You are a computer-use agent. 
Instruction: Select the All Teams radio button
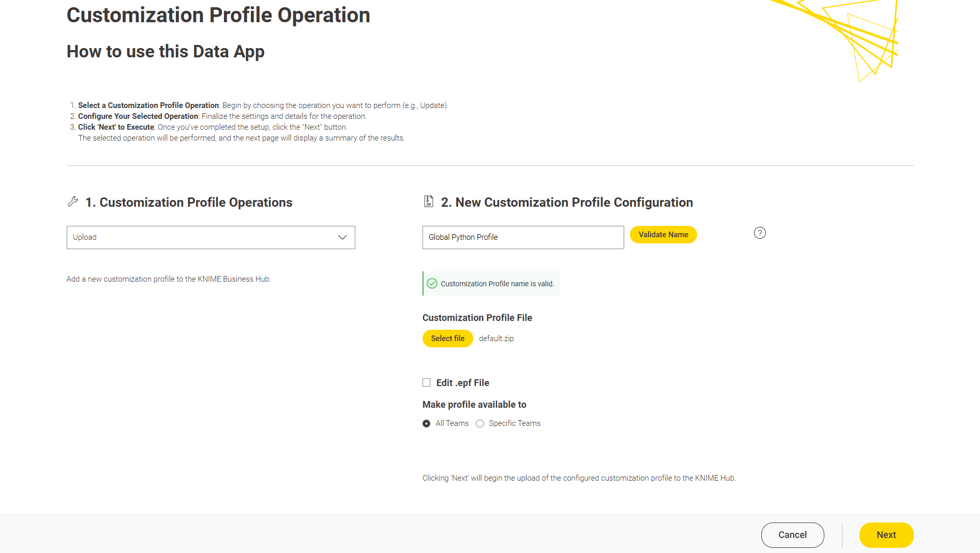click(x=426, y=423)
